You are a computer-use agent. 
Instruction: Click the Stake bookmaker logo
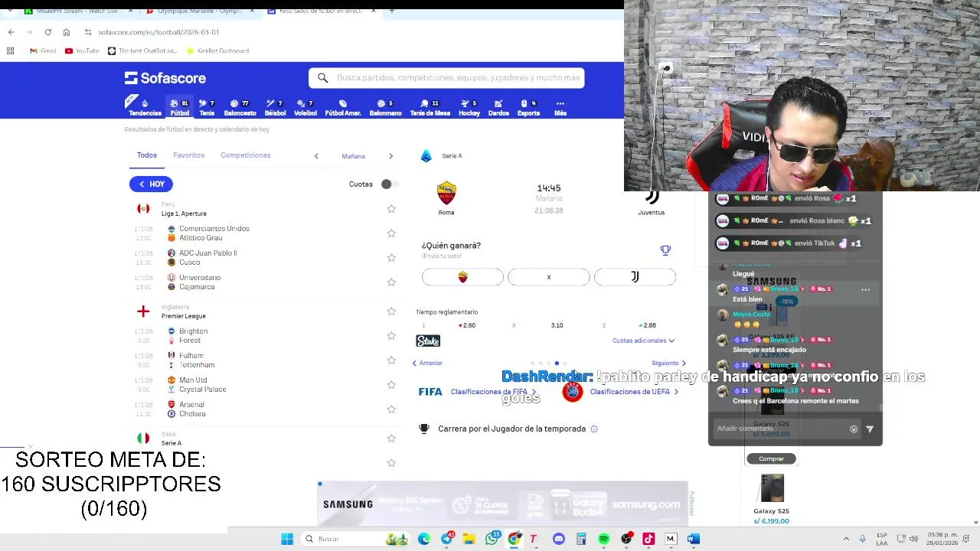428,341
